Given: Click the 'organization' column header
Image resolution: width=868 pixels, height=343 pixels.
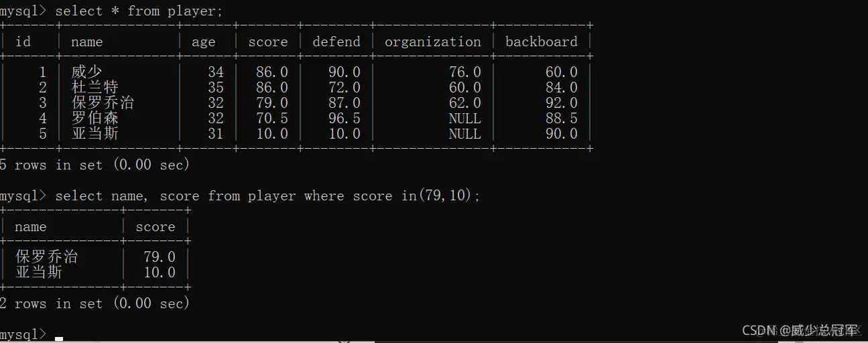Looking at the screenshot, I should pyautogui.click(x=433, y=42).
